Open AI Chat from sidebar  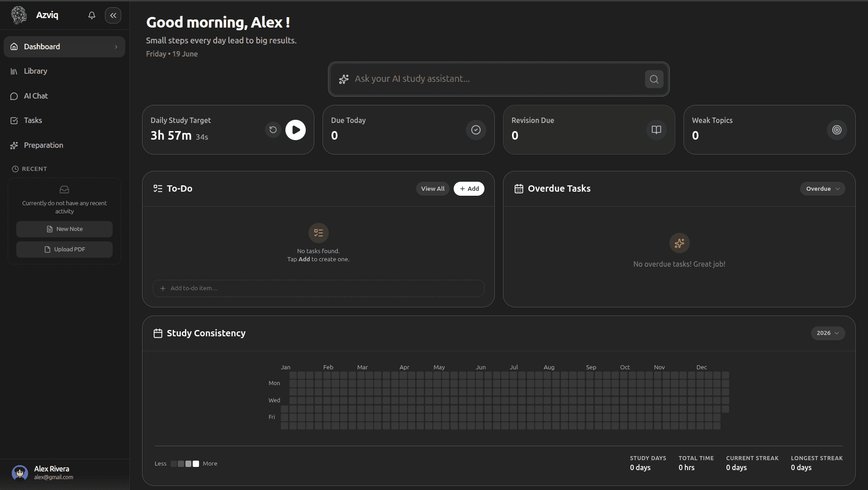click(x=64, y=96)
